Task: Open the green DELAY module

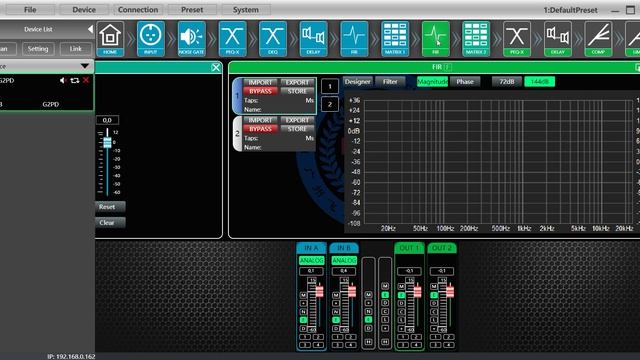Action: (x=558, y=39)
